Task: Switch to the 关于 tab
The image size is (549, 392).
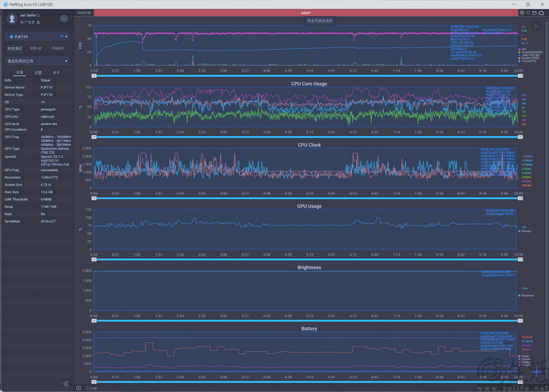Action: pyautogui.click(x=56, y=72)
